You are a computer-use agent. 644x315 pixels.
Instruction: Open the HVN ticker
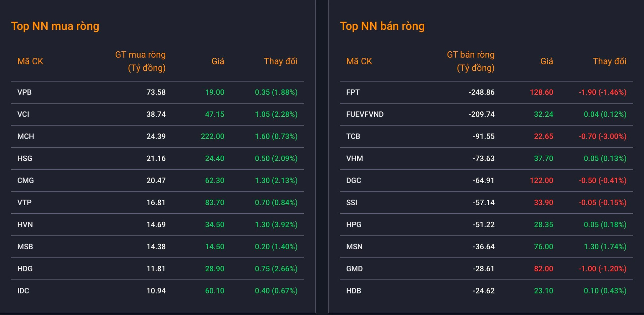[25, 225]
